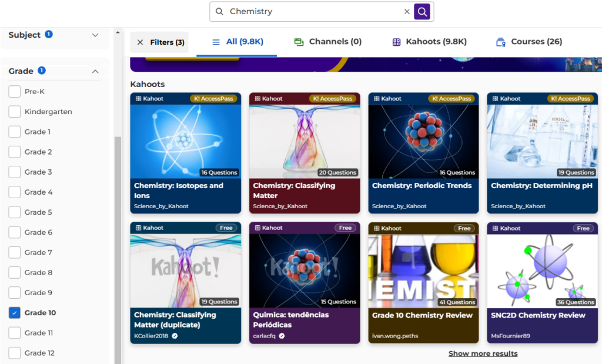602x364 pixels.
Task: Click the Subject filter count badge
Action: coord(49,34)
